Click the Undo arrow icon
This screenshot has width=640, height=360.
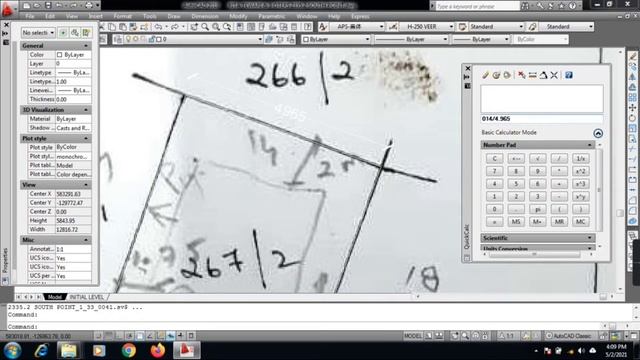(x=158, y=27)
